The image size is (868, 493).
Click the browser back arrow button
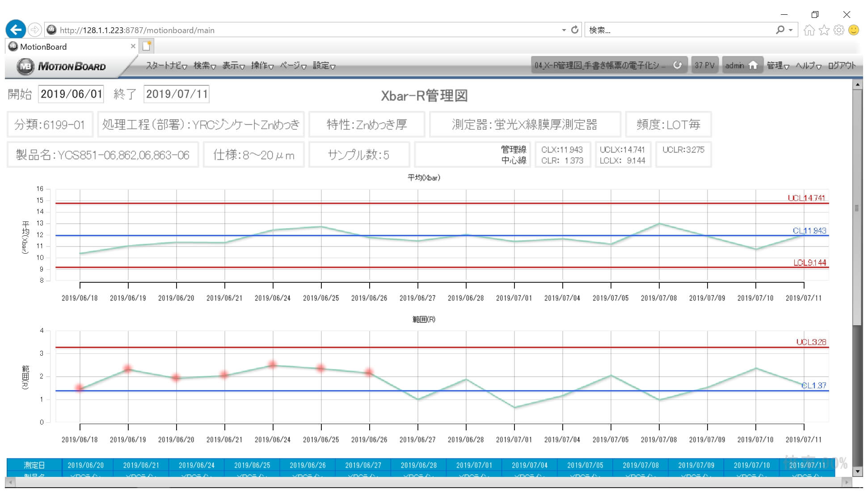click(16, 30)
